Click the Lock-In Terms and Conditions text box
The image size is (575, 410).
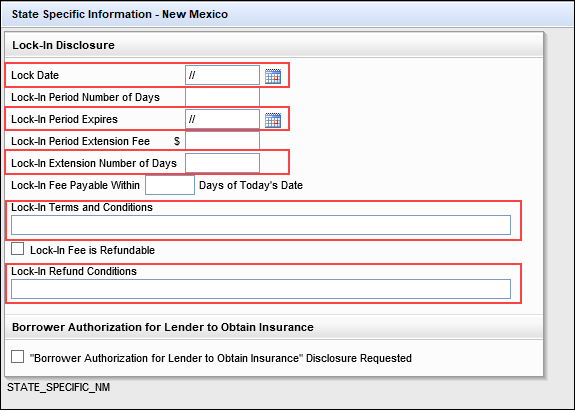click(261, 225)
